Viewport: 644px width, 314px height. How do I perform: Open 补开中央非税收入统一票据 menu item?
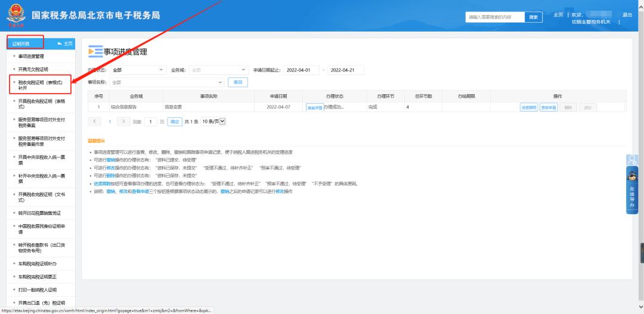41,179
